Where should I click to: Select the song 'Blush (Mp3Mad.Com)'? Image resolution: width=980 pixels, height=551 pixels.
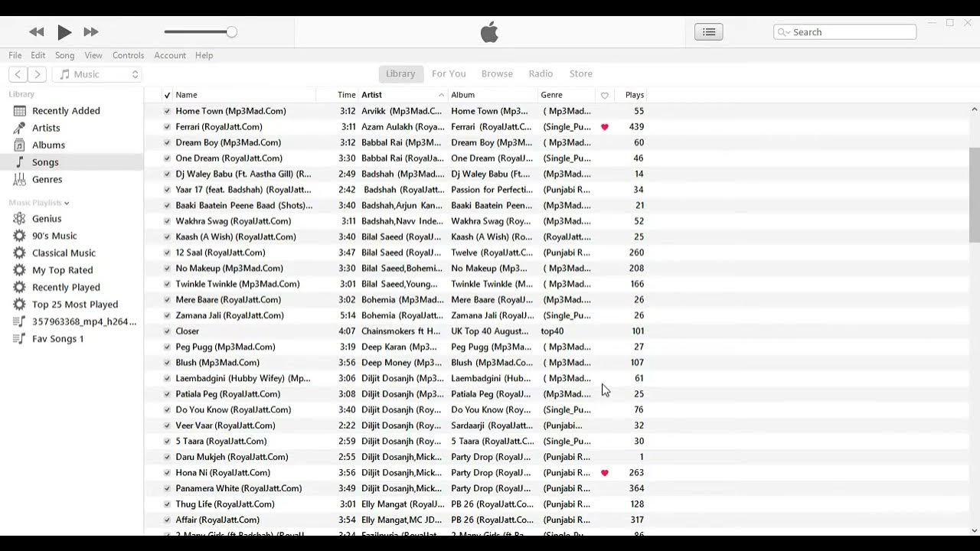point(217,363)
